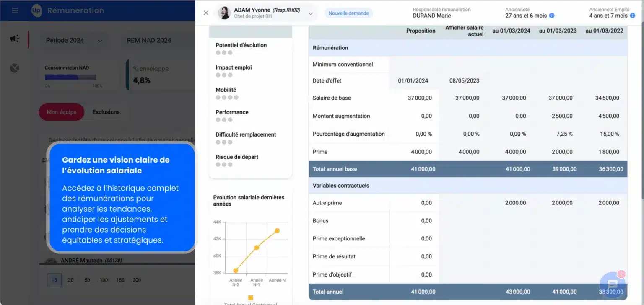This screenshot has width=644, height=305.
Task: Click the Consommation NAO progress bar
Action: pos(70,77)
